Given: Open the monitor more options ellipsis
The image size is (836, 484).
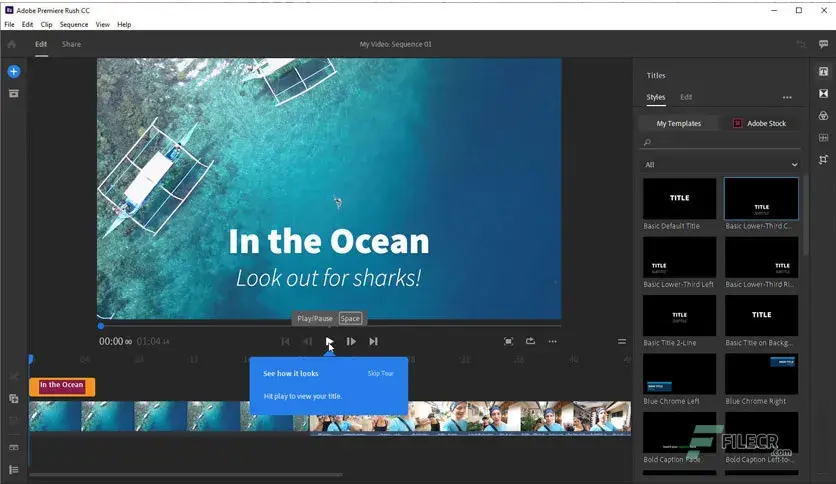Looking at the screenshot, I should [552, 341].
